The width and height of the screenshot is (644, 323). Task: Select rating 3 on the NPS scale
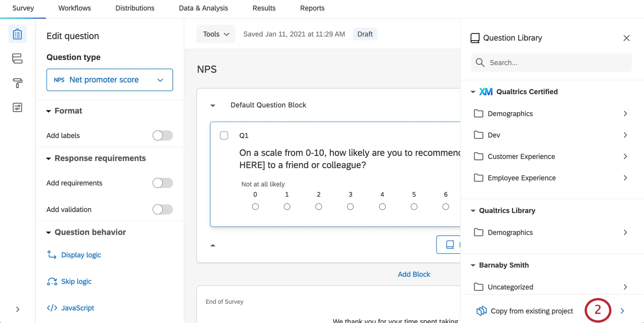click(x=350, y=207)
